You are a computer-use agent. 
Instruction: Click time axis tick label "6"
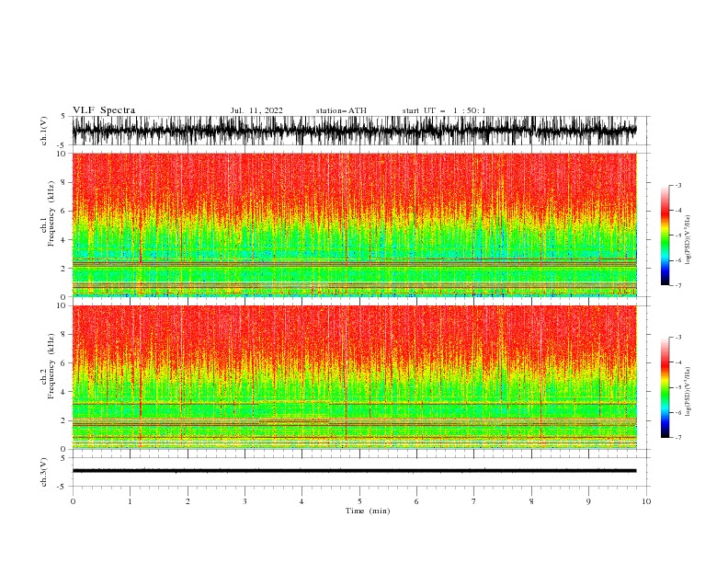[x=416, y=501]
